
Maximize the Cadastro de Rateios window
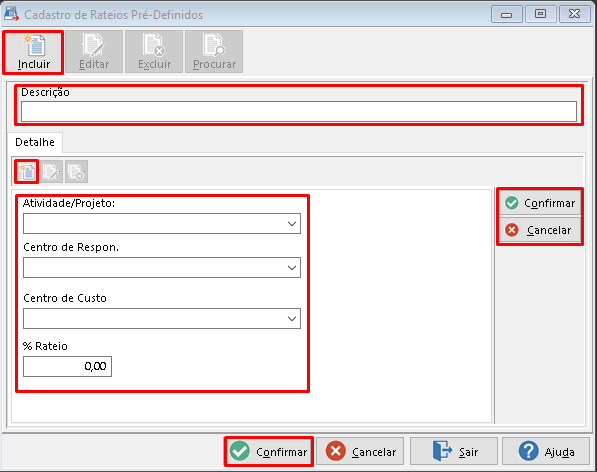click(x=540, y=14)
